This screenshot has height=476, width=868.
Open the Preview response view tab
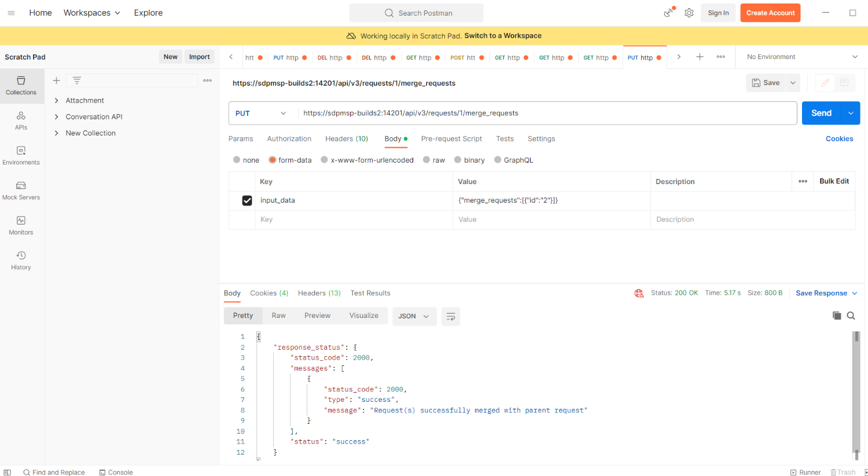click(x=317, y=316)
